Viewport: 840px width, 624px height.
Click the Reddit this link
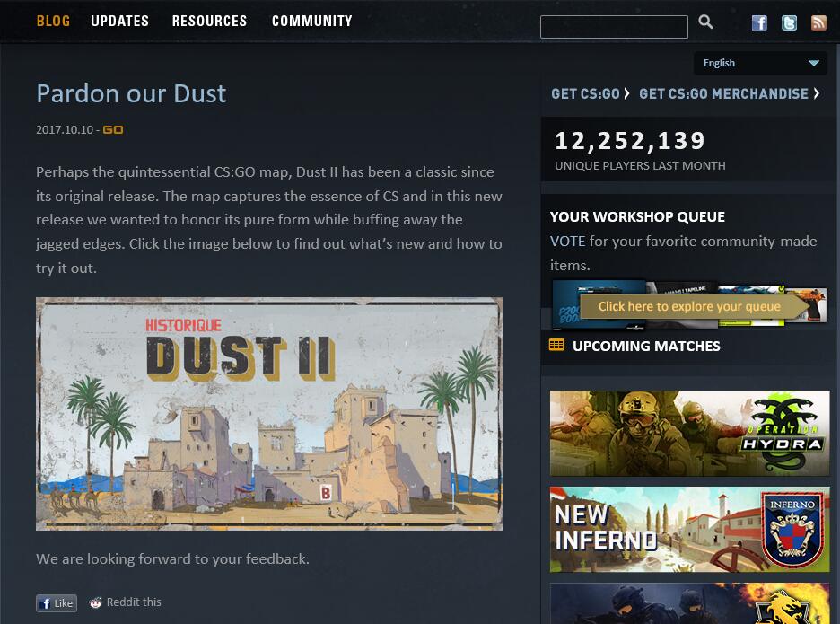[x=134, y=602]
